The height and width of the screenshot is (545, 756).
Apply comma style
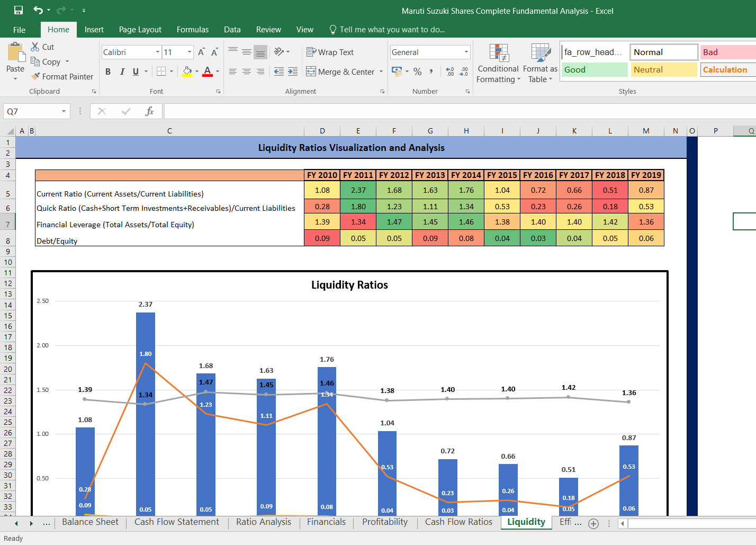[431, 71]
